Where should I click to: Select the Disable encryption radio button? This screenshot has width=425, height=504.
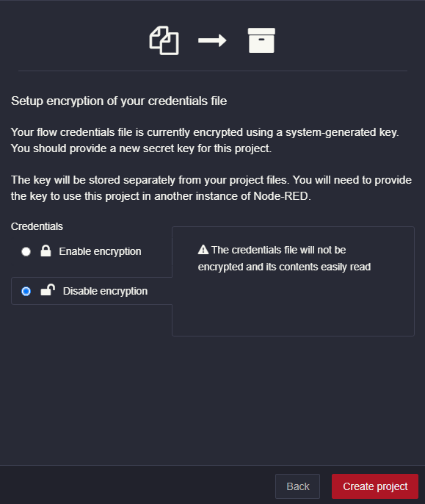[x=26, y=291]
